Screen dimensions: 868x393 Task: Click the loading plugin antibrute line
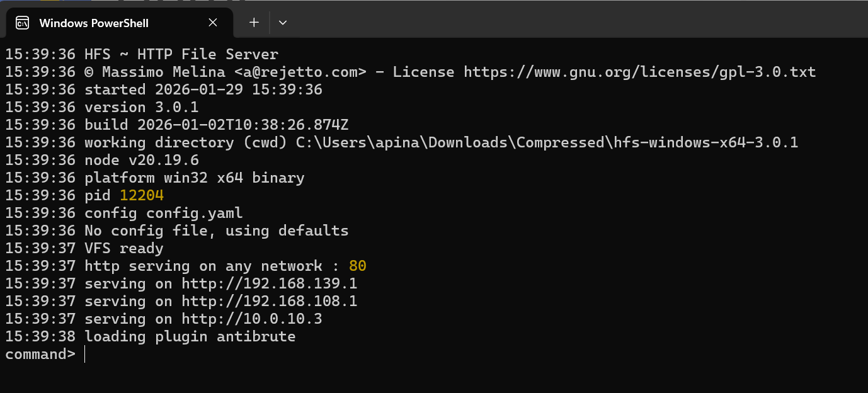point(190,336)
